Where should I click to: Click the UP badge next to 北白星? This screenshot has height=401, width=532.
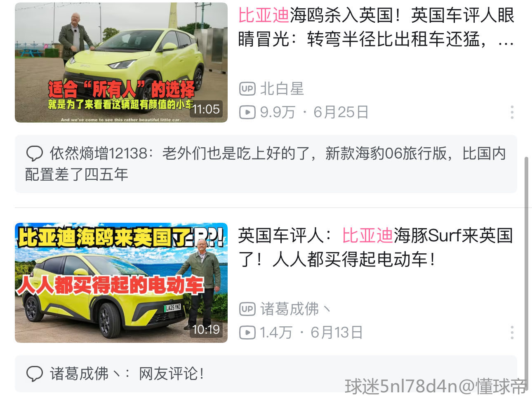(247, 89)
